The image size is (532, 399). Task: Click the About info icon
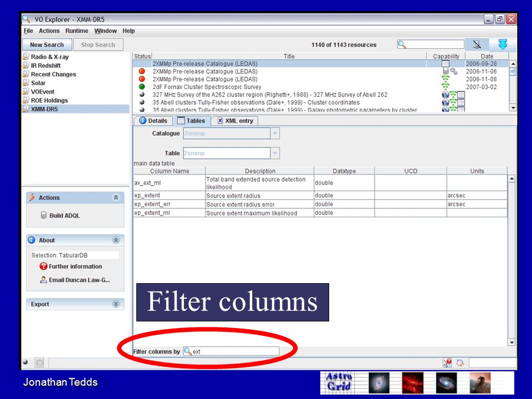(32, 240)
